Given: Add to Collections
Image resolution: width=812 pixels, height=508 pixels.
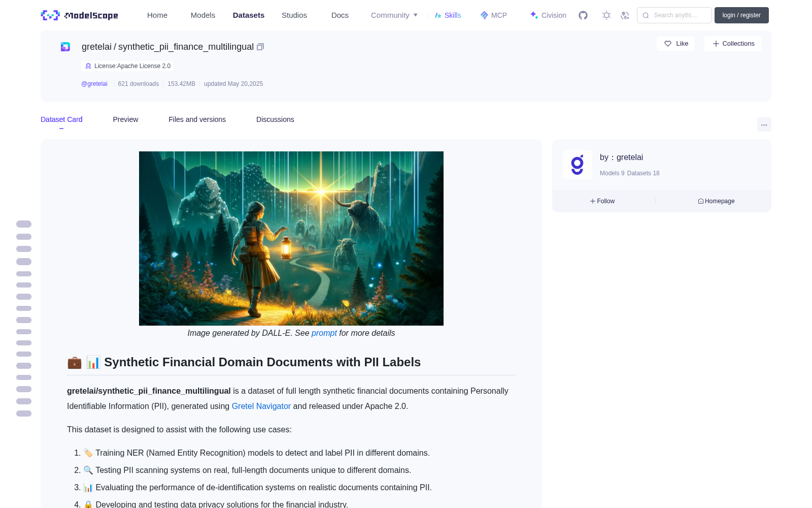Looking at the screenshot, I should pos(733,44).
